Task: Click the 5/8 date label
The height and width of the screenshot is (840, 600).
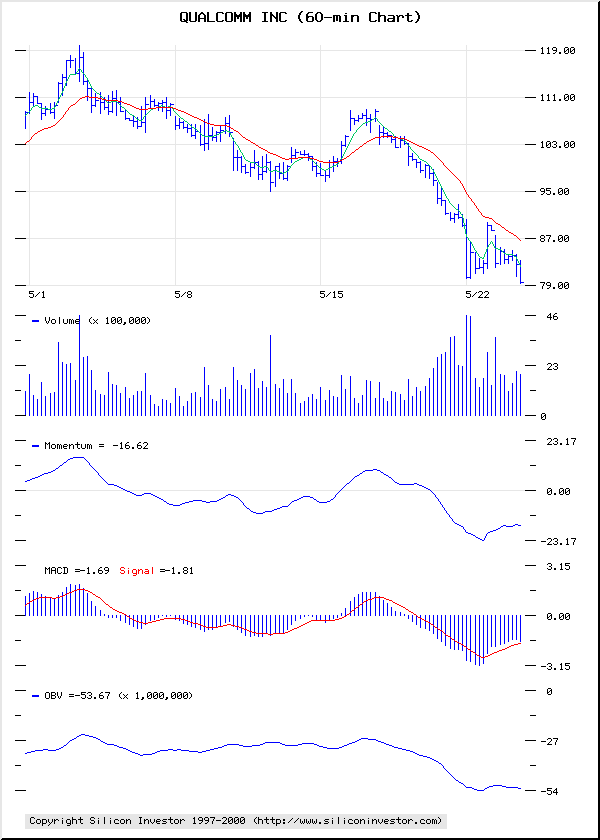Action: [183, 295]
